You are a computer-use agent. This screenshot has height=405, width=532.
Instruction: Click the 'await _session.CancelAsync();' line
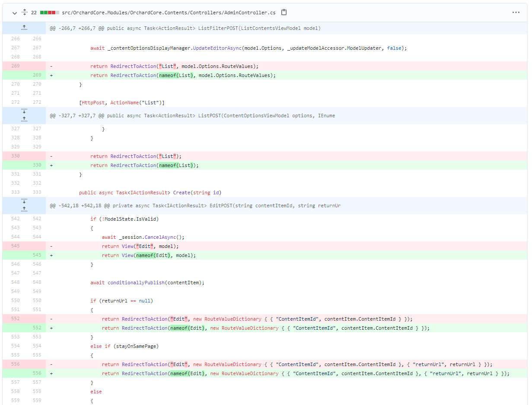pyautogui.click(x=143, y=237)
